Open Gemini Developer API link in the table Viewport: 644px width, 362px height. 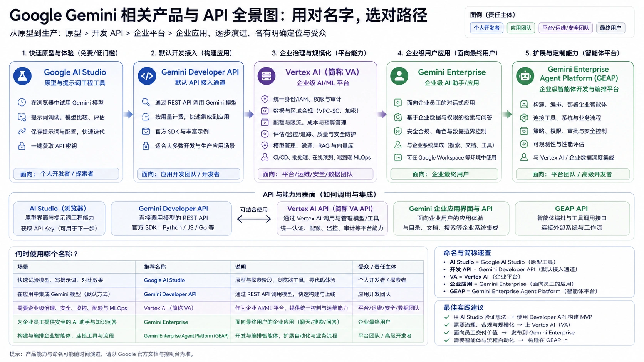pos(170,294)
